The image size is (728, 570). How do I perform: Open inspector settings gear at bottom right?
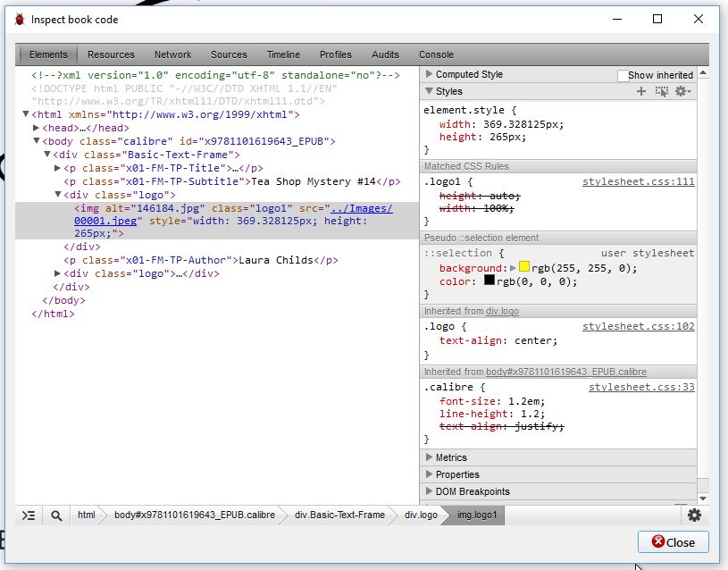[x=694, y=515]
